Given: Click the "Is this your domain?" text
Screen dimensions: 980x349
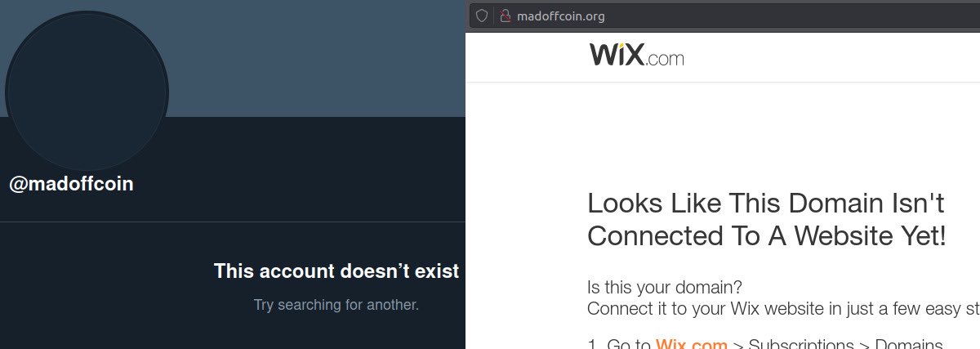Looking at the screenshot, I should click(x=665, y=288).
